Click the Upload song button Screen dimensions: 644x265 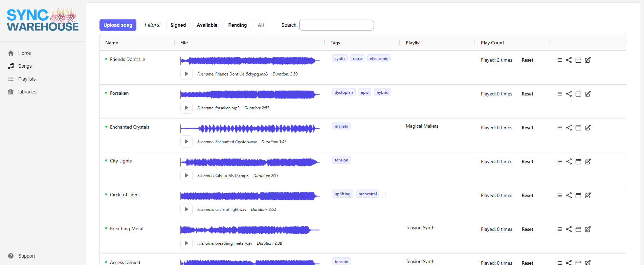118,25
